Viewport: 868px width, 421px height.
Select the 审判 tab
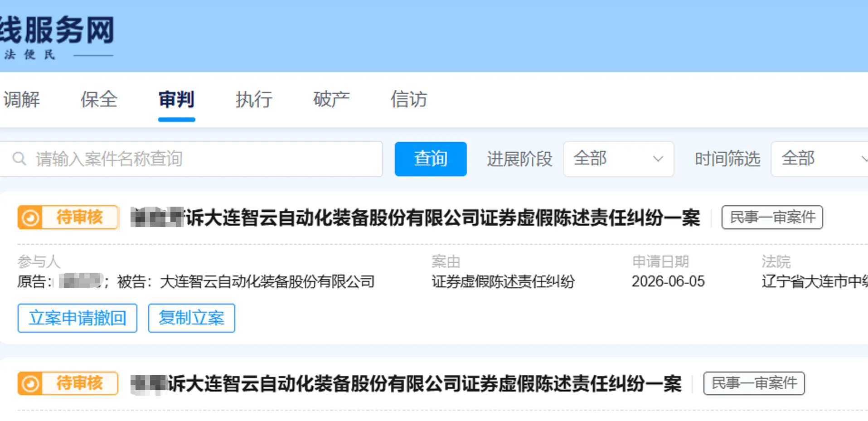click(x=176, y=99)
